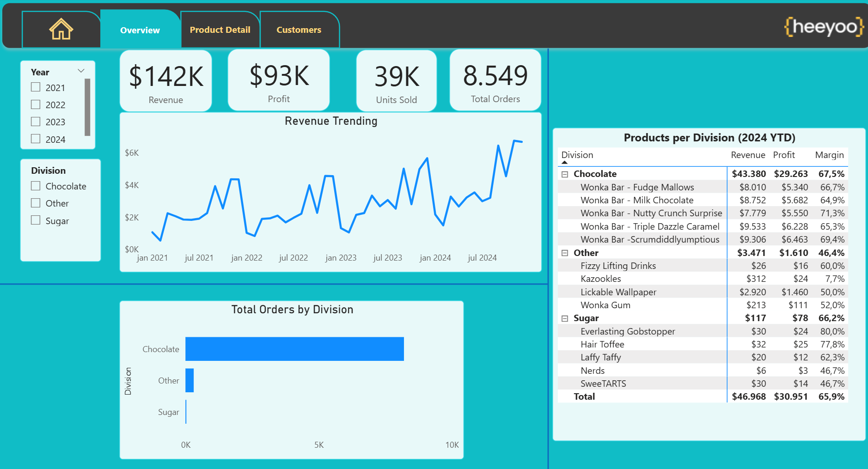Screen dimensions: 868x469
Task: Check the Chocolate division checkbox
Action: [36, 186]
